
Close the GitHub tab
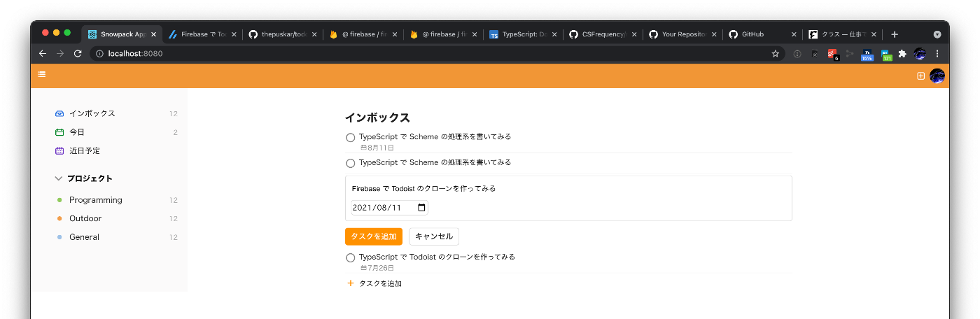[794, 34]
